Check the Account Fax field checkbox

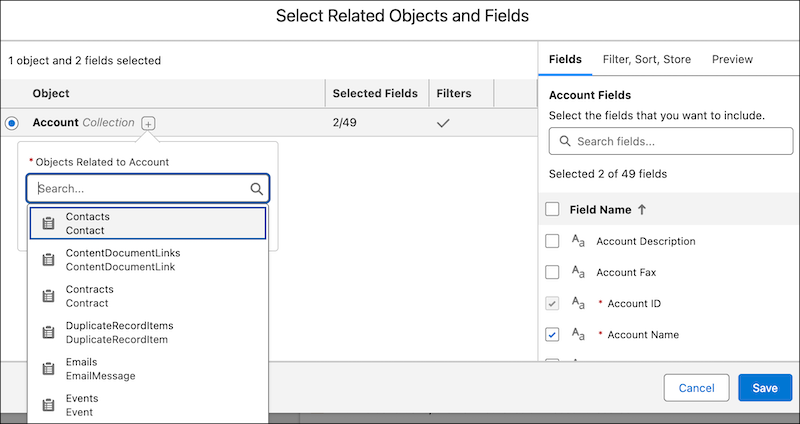(x=552, y=272)
